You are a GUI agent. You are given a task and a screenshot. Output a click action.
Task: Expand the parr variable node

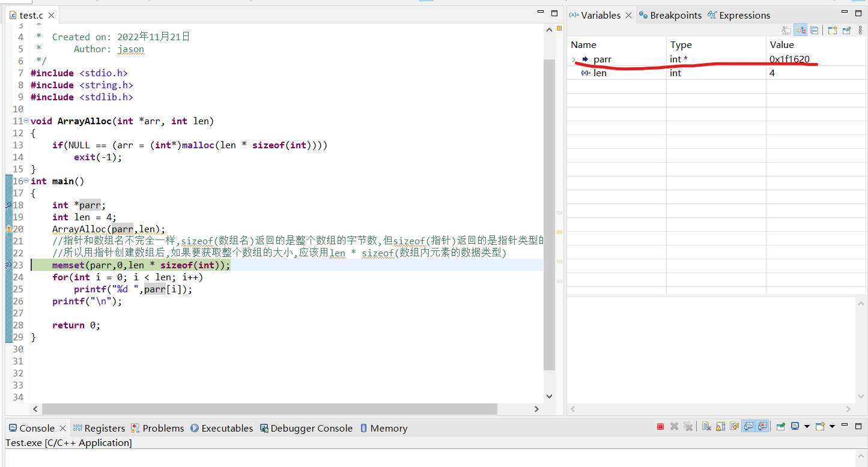574,59
